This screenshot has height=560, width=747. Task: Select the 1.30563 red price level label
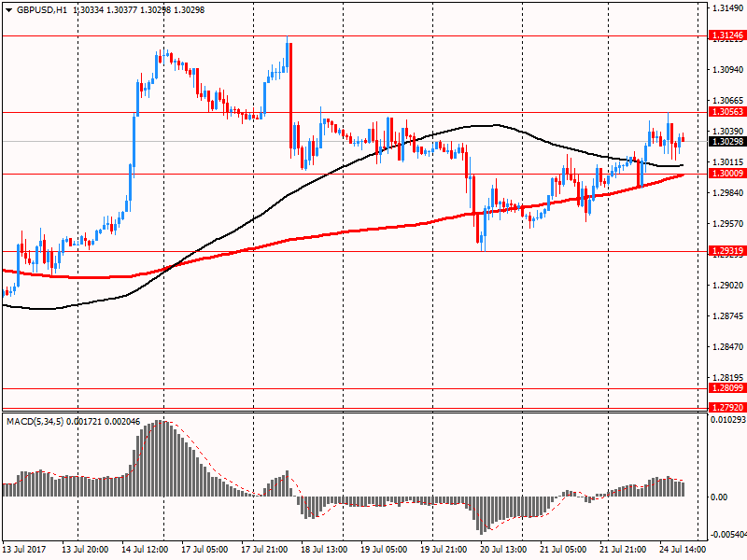tap(727, 112)
